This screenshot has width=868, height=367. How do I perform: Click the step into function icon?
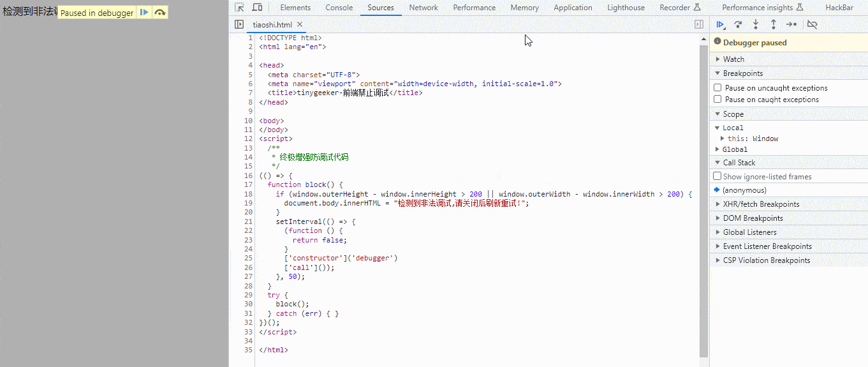(x=756, y=24)
